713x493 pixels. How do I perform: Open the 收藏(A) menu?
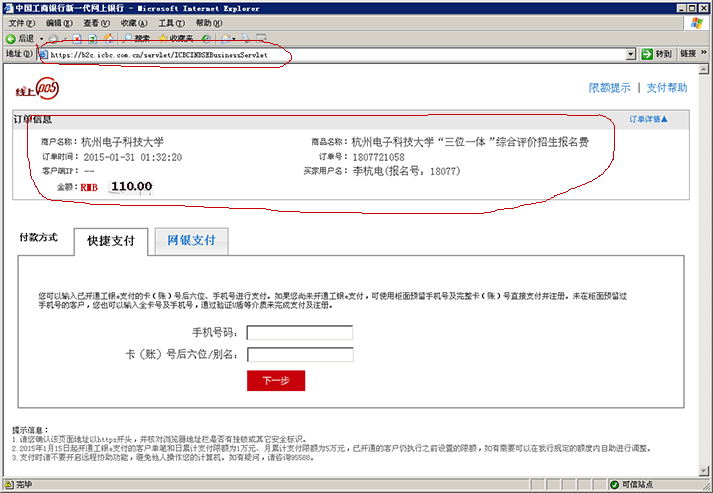[134, 23]
